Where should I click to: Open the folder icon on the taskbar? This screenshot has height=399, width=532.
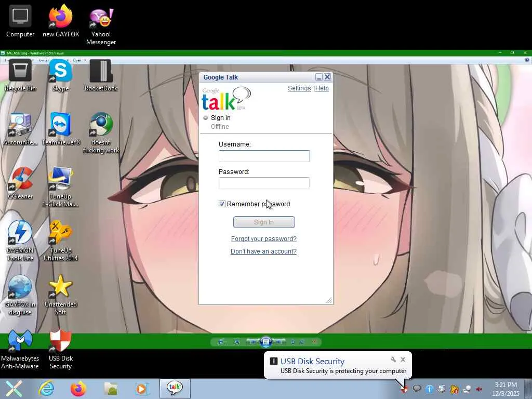pyautogui.click(x=111, y=389)
